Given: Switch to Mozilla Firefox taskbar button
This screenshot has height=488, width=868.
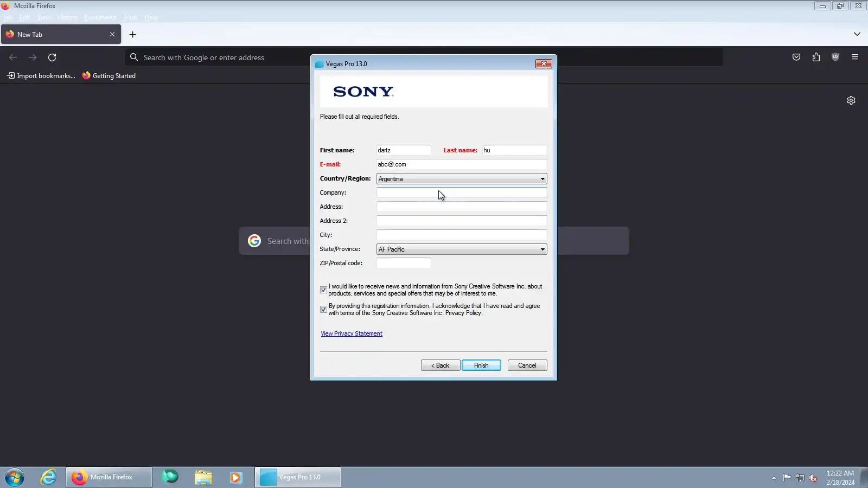Looking at the screenshot, I should (x=109, y=477).
